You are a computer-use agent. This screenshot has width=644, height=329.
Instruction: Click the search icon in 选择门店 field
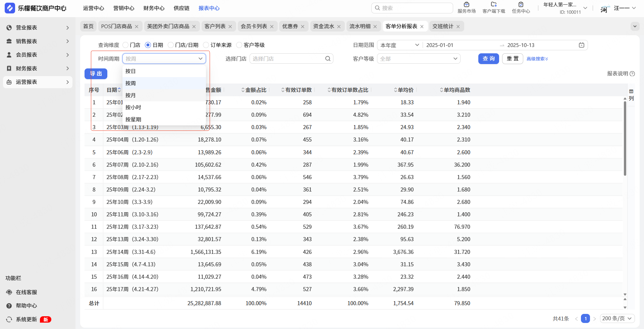[x=328, y=59]
